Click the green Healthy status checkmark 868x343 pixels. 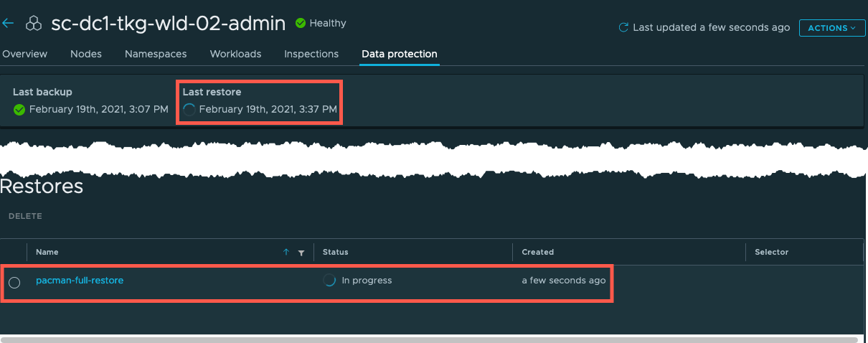click(301, 24)
